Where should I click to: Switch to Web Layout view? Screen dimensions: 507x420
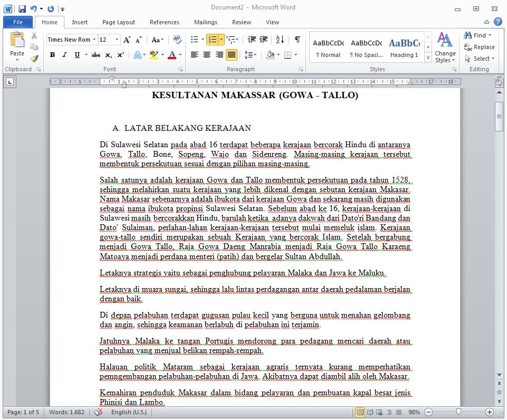pyautogui.click(x=380, y=412)
